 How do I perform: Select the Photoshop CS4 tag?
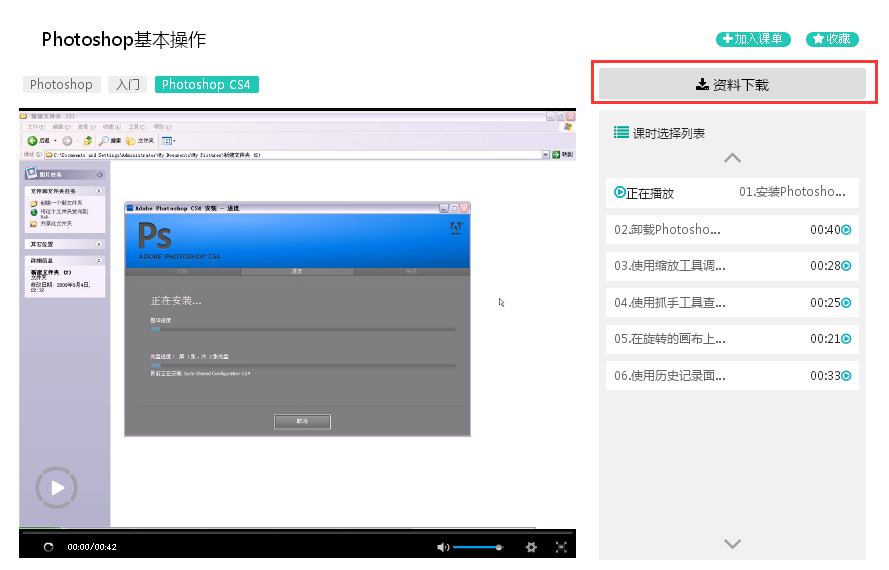click(x=206, y=85)
